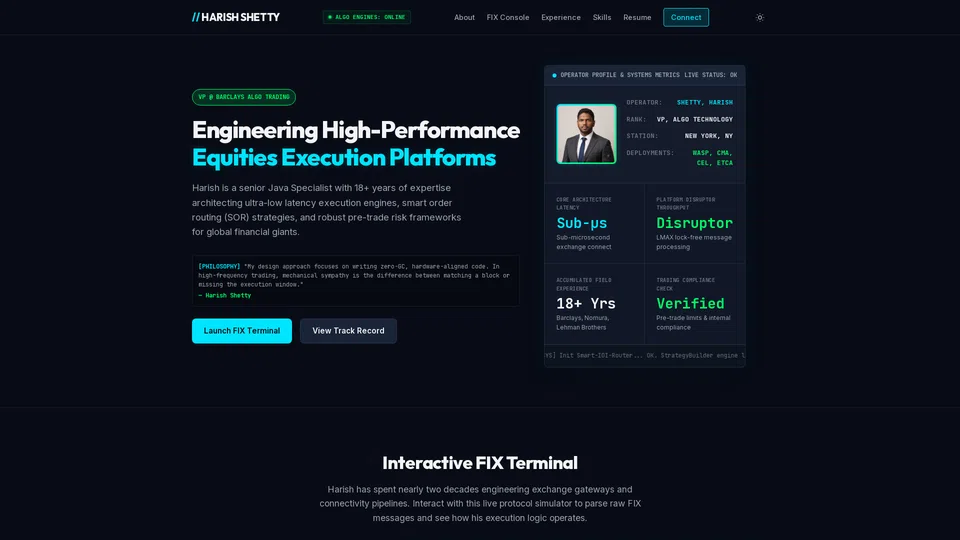Click the 'NEW YORK, NY' station value
Screen dimensions: 960x540
(x=708, y=136)
